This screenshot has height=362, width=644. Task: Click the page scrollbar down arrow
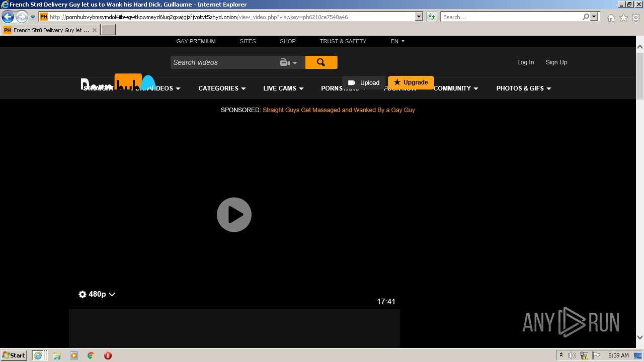click(639, 337)
